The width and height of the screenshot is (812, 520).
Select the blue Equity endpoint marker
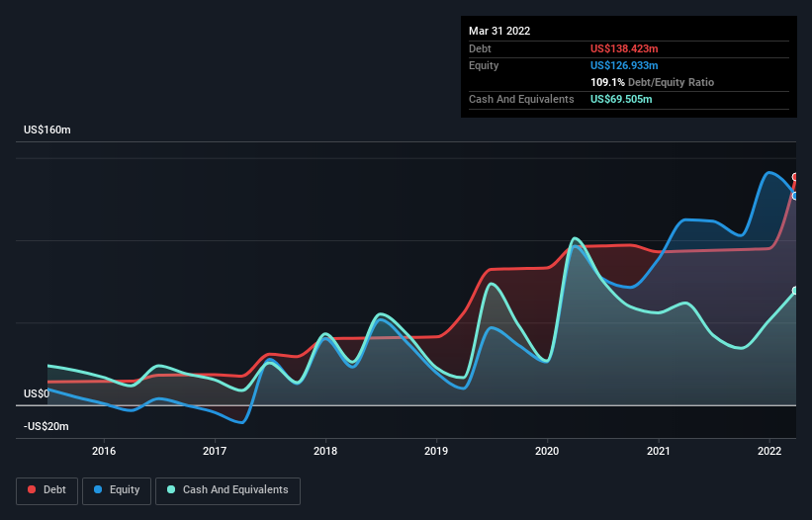click(795, 196)
